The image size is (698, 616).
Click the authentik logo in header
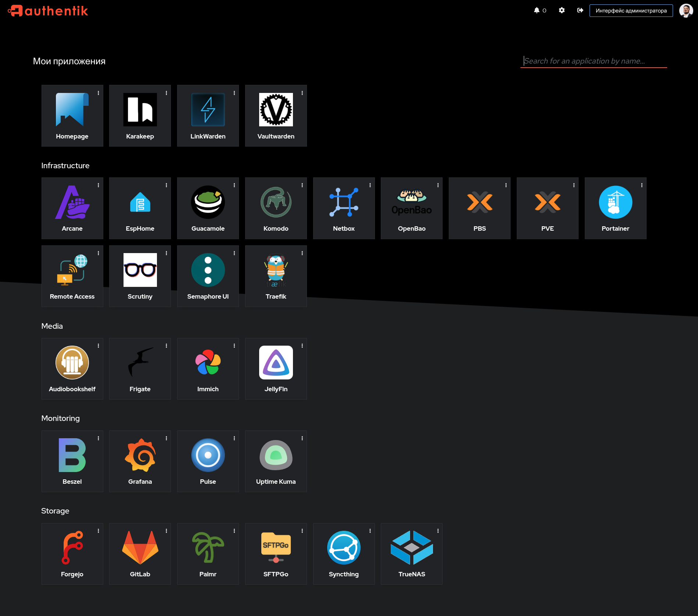pyautogui.click(x=48, y=11)
